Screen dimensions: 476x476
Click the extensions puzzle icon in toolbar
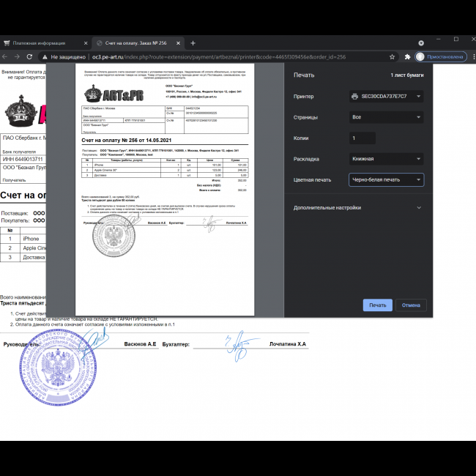tap(407, 56)
